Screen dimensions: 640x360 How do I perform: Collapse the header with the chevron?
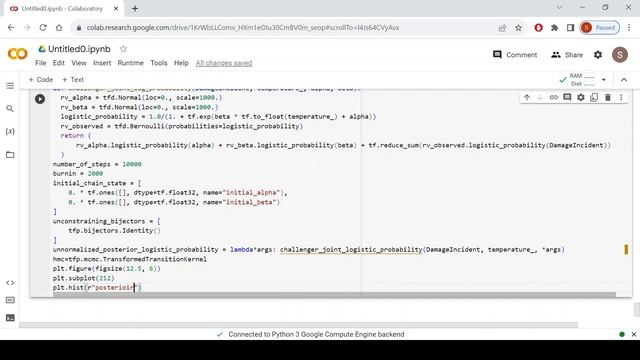(x=624, y=80)
